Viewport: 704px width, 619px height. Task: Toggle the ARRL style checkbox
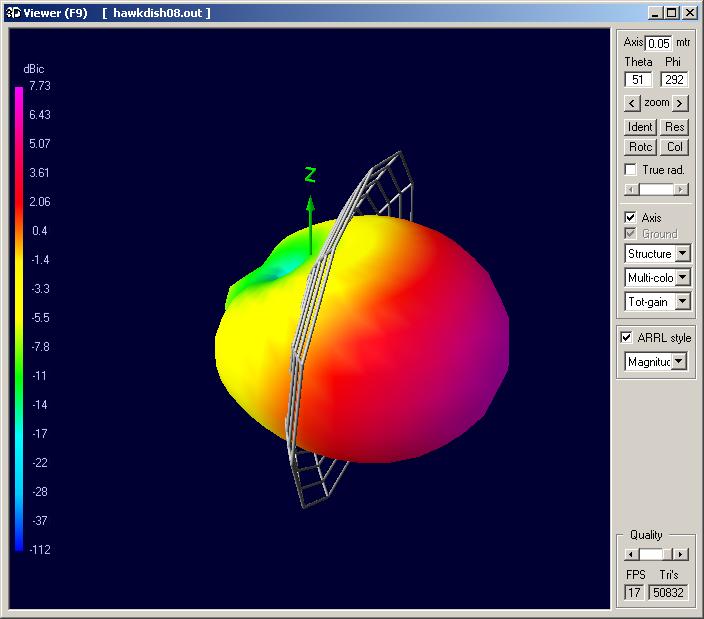(627, 337)
